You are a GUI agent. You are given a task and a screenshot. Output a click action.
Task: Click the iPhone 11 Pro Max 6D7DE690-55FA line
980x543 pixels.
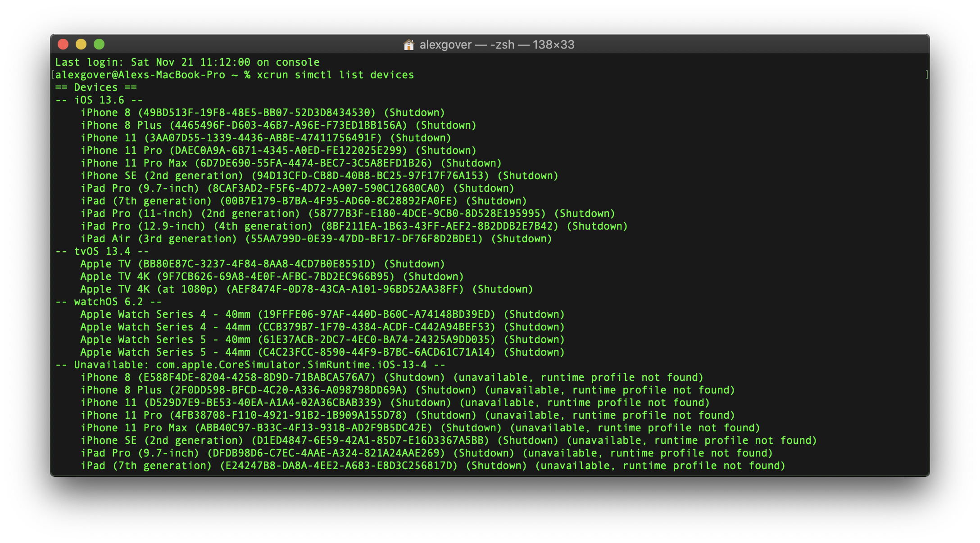[291, 163]
